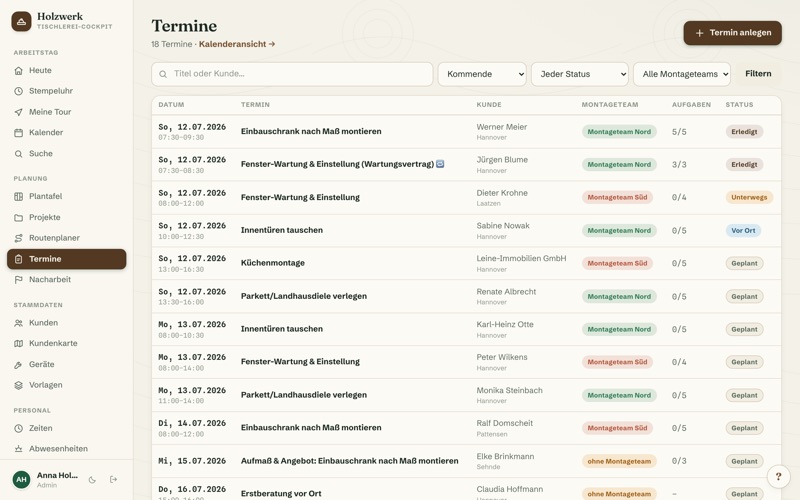Click customer Ralf Domscheit
Screen dimensions: 800x500
click(504, 423)
